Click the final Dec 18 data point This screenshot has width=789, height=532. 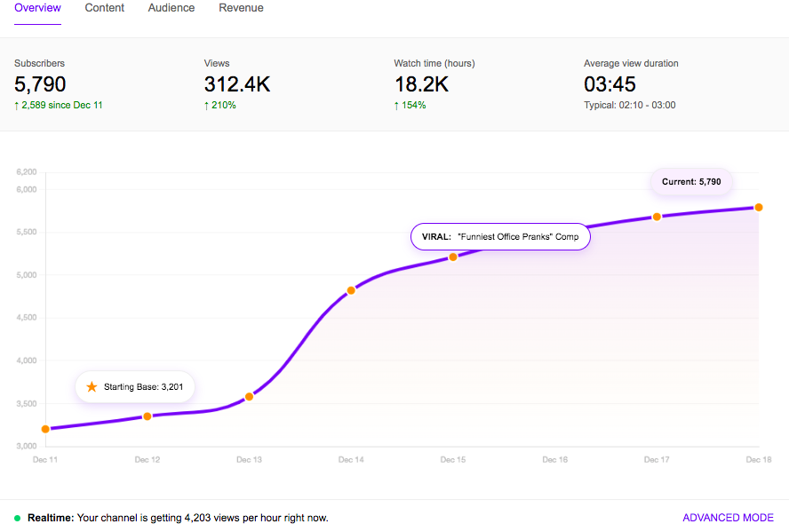(759, 207)
